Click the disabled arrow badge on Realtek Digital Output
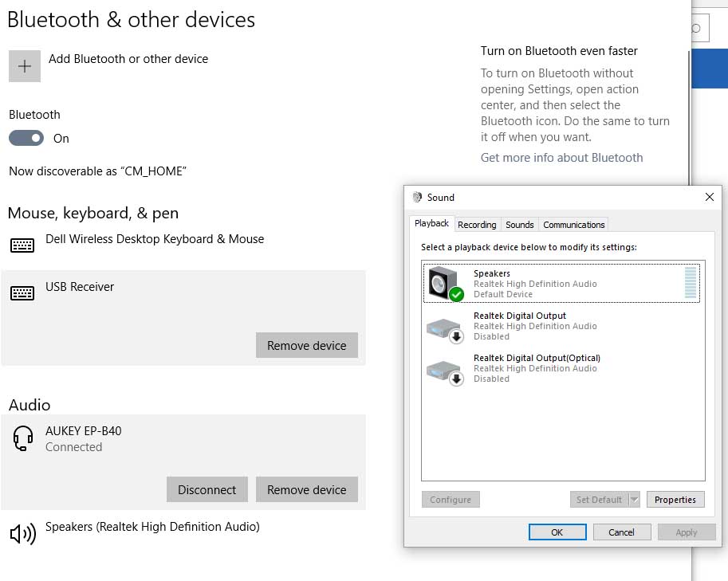Image resolution: width=728 pixels, height=581 pixels. coord(455,336)
